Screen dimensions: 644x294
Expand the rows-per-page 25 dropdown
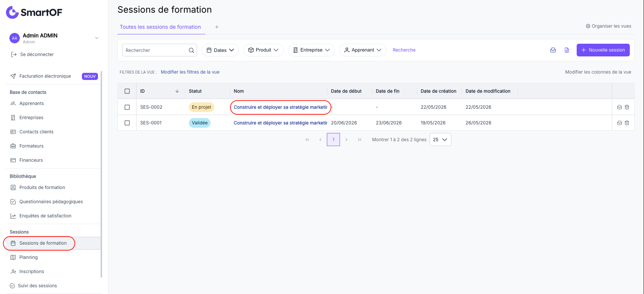pos(440,140)
